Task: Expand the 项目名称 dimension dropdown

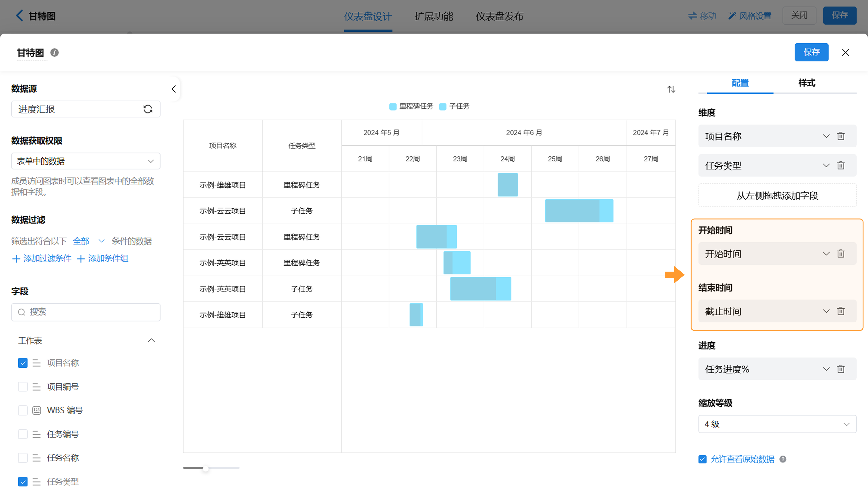Action: pos(826,136)
